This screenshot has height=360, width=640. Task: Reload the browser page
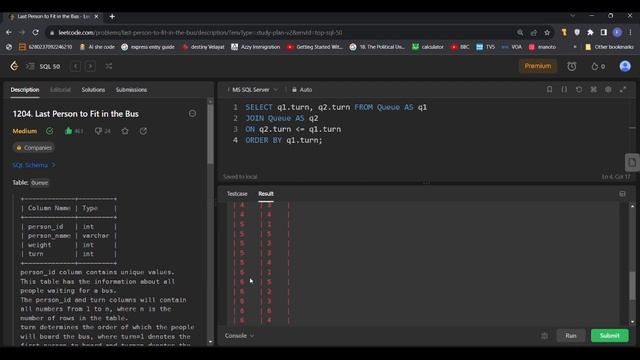tap(36, 32)
